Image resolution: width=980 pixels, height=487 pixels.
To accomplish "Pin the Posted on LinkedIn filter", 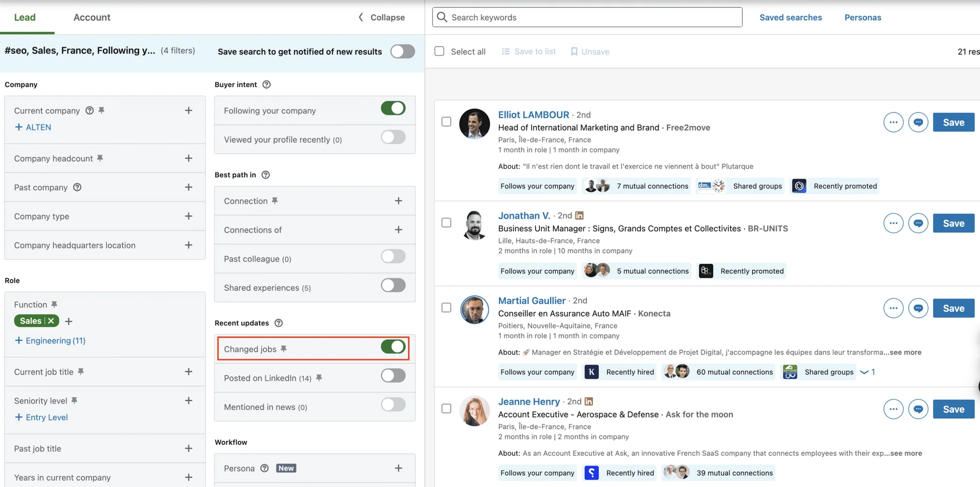I will click(319, 378).
